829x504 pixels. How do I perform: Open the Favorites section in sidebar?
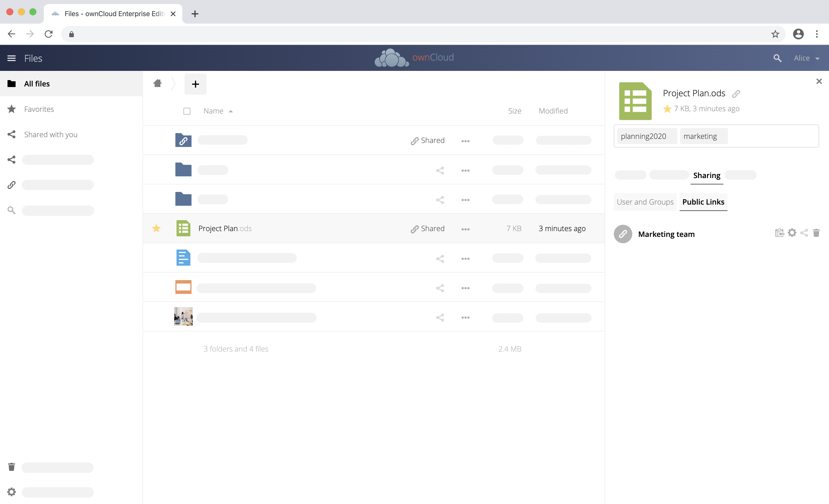[x=38, y=109]
